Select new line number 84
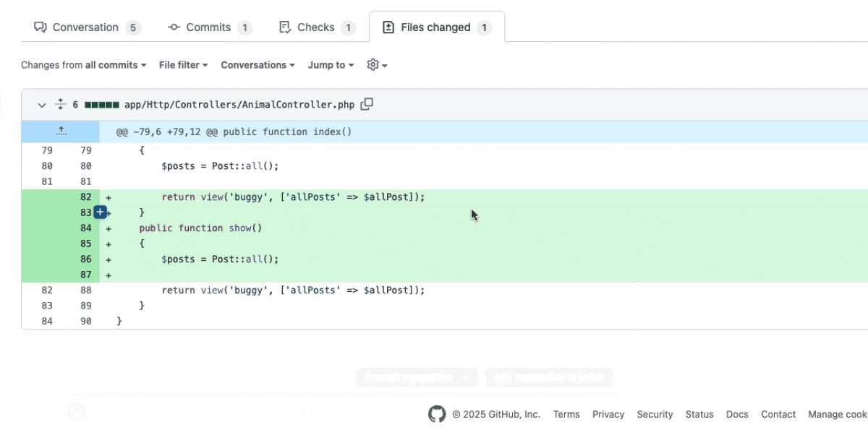 (x=86, y=228)
